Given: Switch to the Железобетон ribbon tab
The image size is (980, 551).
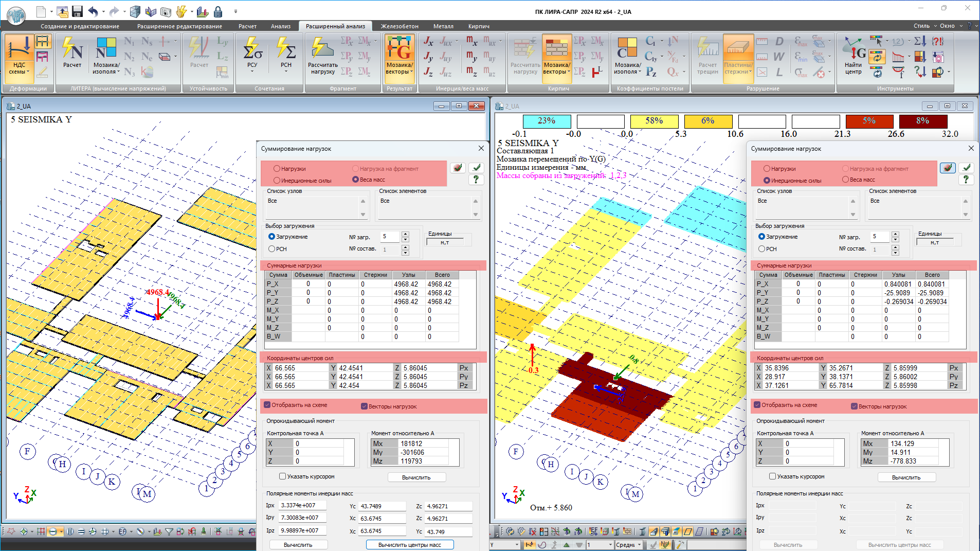Looking at the screenshot, I should (399, 26).
